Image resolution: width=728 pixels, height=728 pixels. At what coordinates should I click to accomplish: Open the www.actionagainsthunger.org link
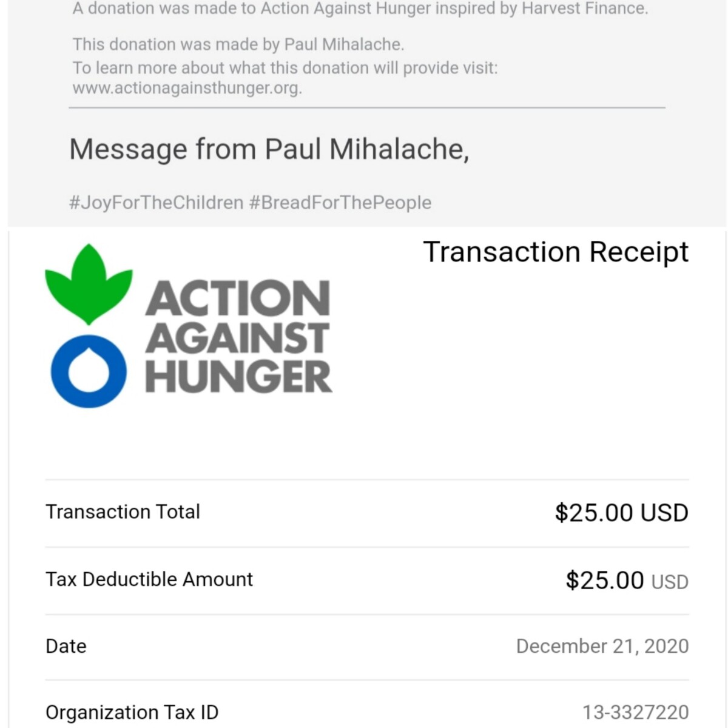click(187, 88)
